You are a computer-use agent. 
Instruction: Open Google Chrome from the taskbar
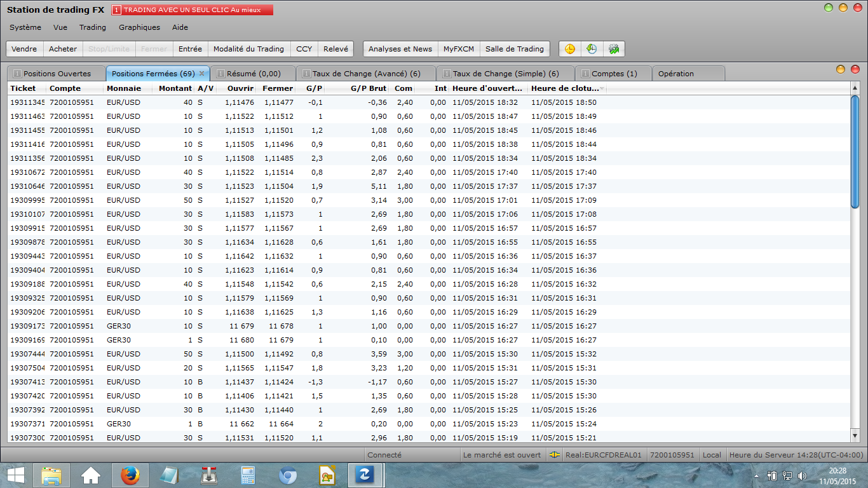[288, 475]
